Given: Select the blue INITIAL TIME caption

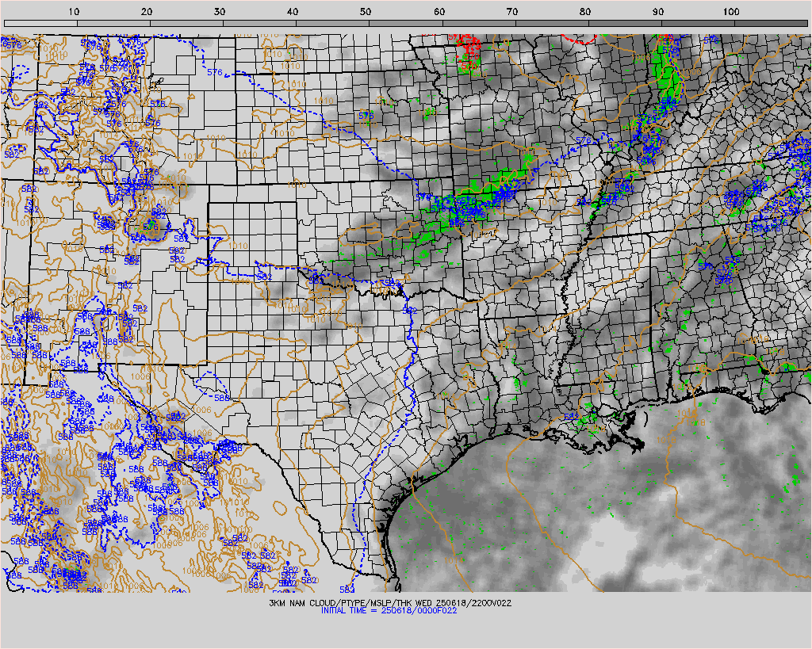Looking at the screenshot, I should (389, 610).
